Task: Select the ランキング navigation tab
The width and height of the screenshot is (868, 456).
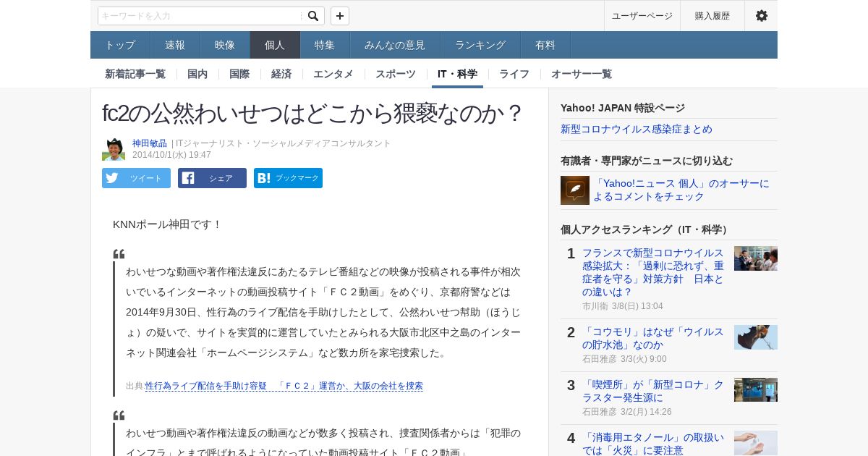Action: pyautogui.click(x=480, y=45)
